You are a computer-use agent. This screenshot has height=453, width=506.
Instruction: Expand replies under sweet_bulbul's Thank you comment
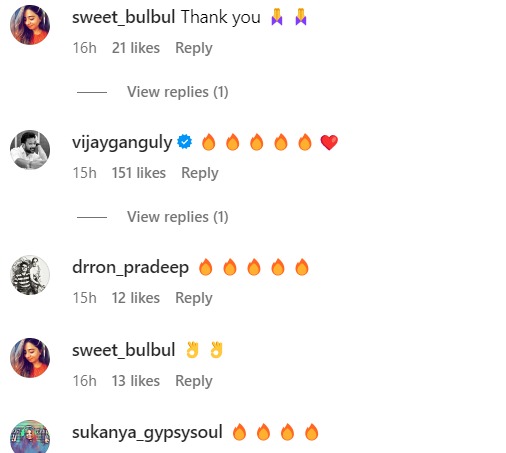pyautogui.click(x=178, y=92)
